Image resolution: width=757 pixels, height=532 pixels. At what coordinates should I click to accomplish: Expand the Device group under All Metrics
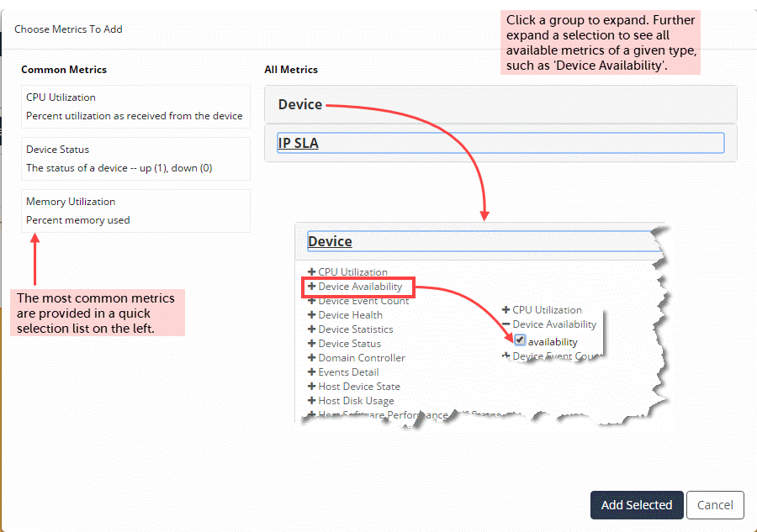(x=300, y=105)
